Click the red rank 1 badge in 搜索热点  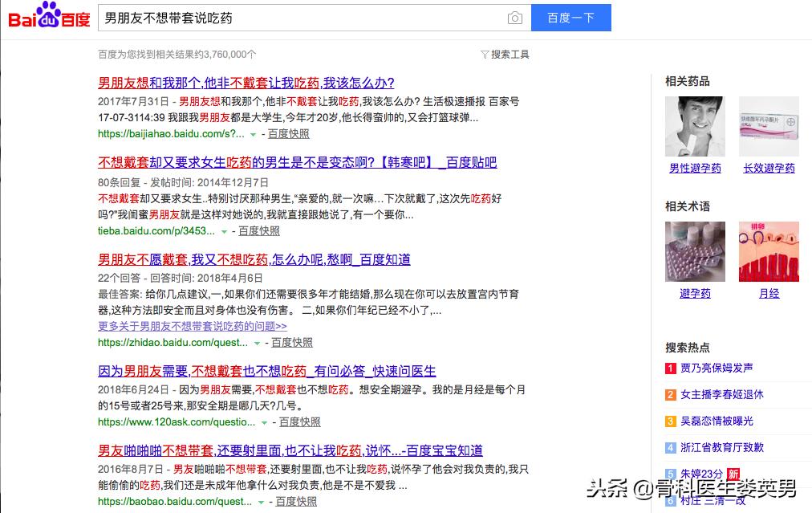coord(669,368)
